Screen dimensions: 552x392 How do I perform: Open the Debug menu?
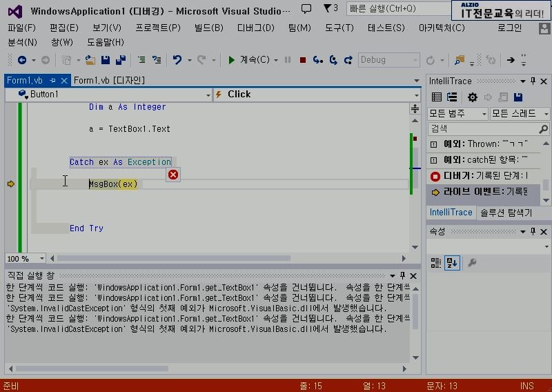pyautogui.click(x=255, y=28)
